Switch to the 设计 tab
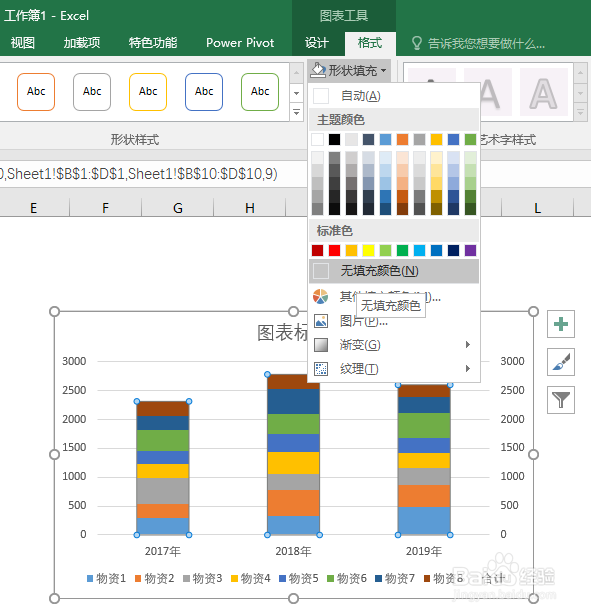The height and width of the screenshot is (616, 591). click(317, 43)
